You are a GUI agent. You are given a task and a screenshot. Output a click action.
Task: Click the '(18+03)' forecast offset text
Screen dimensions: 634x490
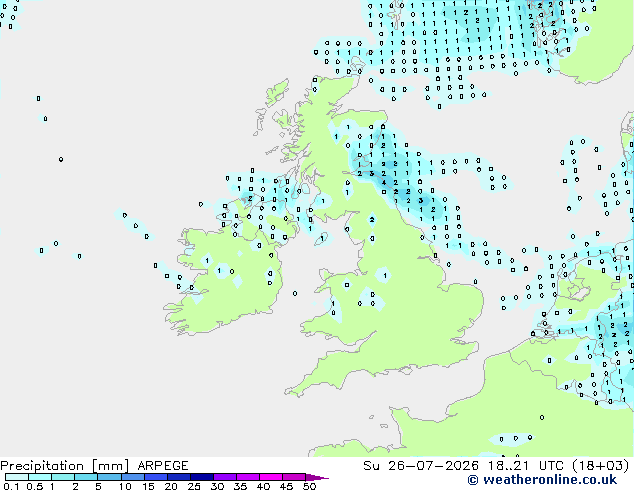(600, 466)
